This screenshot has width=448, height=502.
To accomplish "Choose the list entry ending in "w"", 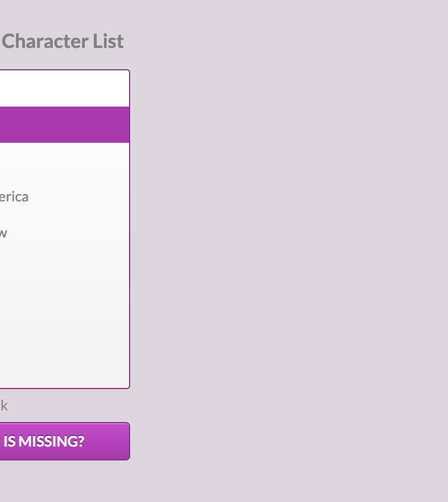I will [3, 233].
